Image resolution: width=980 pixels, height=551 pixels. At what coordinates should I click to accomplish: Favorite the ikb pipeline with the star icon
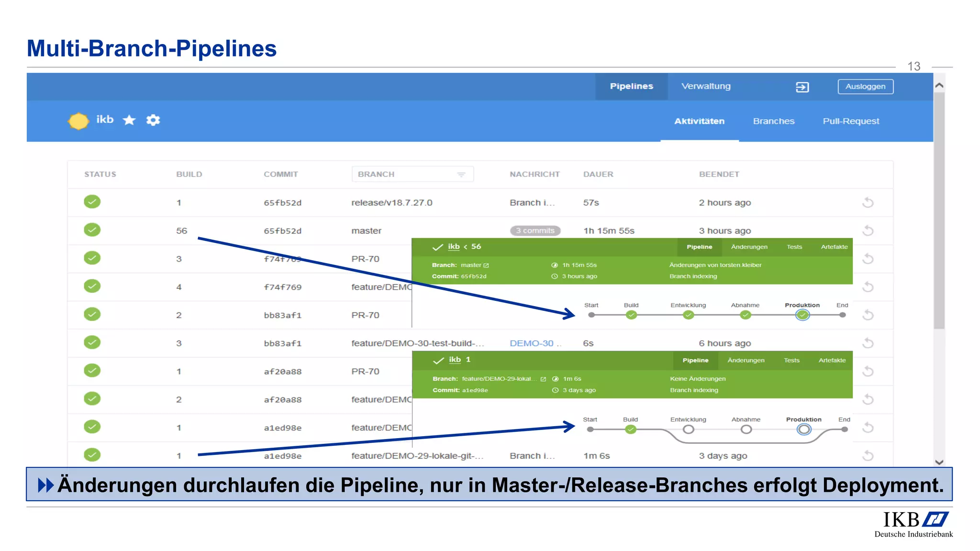click(129, 120)
